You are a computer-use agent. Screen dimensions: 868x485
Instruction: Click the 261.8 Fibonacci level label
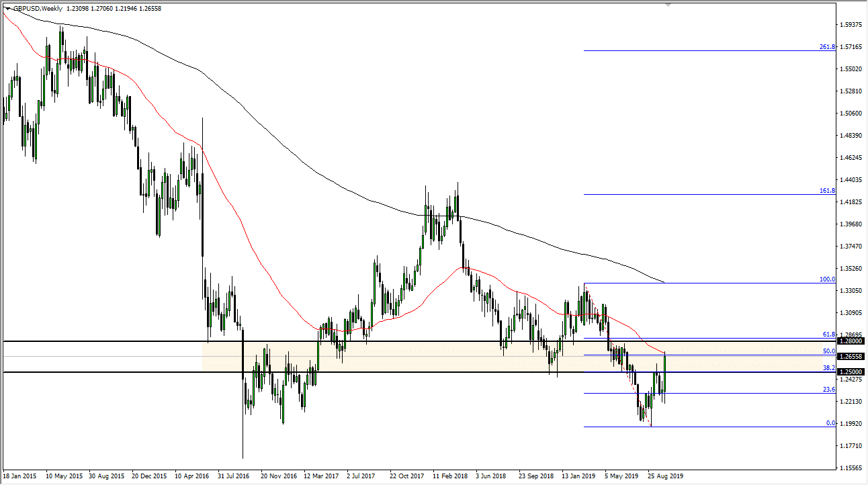point(827,47)
